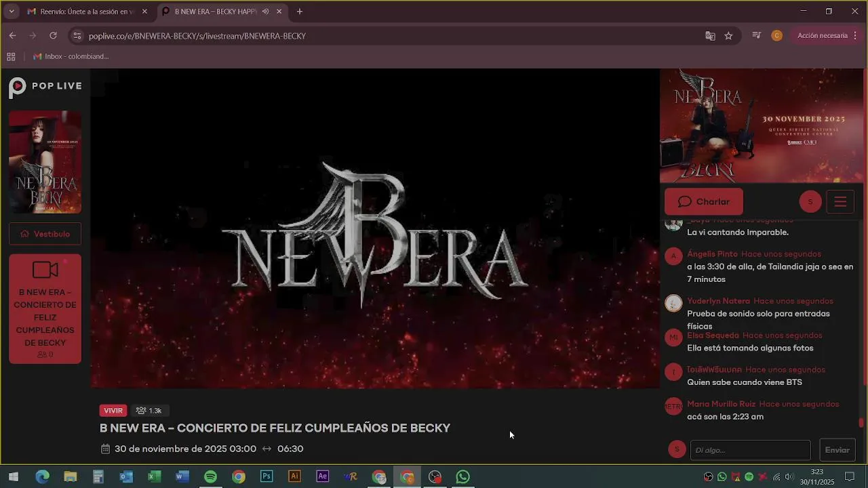The width and height of the screenshot is (868, 488).
Task: Click the POP LIVE logo
Action: click(x=45, y=87)
